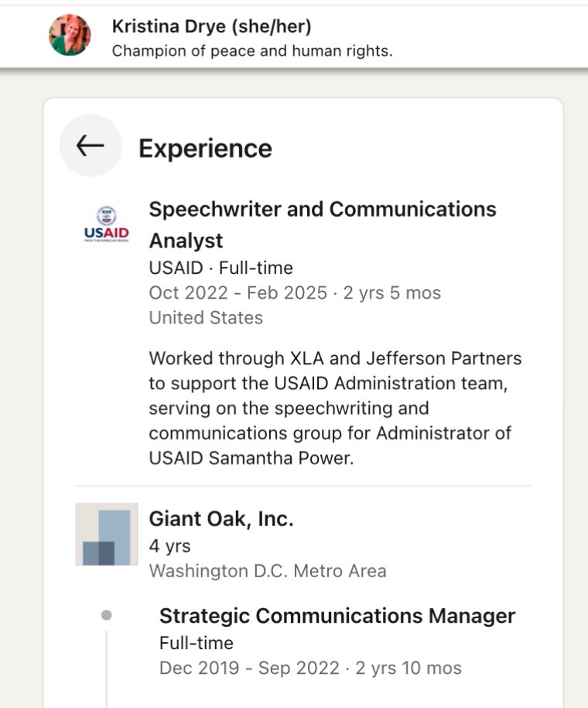Open the USAID company logo
Viewport: 588px width, 708px height.
click(x=106, y=225)
